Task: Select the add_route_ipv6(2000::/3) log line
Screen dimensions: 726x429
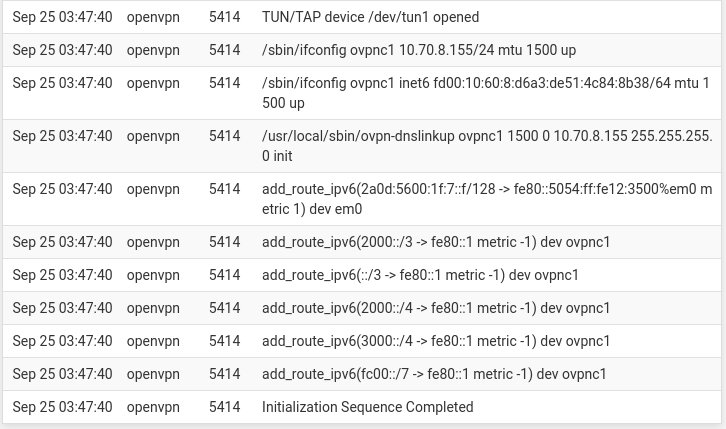Action: pyautogui.click(x=436, y=242)
